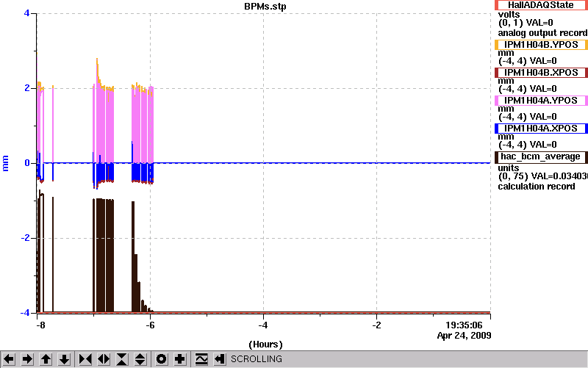Click the y-axis value 4 label
588x368 pixels.
click(x=26, y=13)
